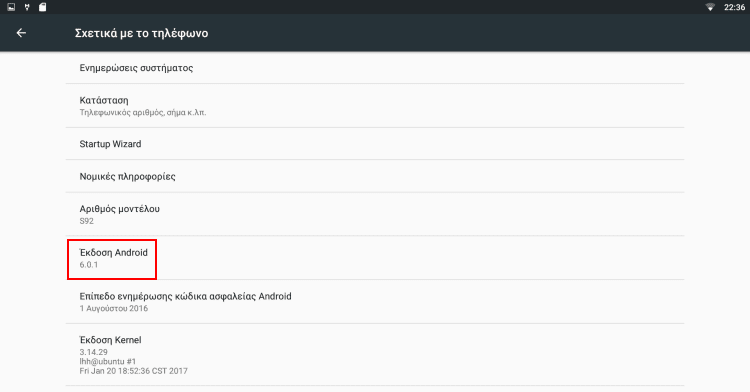Tap the SD card status icon
This screenshot has height=392, width=750.
(x=43, y=7)
